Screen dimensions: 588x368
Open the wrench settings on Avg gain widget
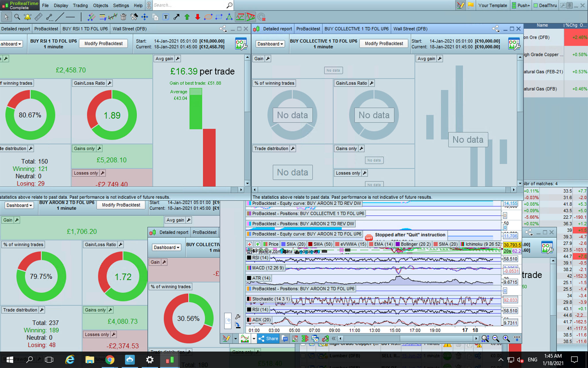click(x=178, y=59)
